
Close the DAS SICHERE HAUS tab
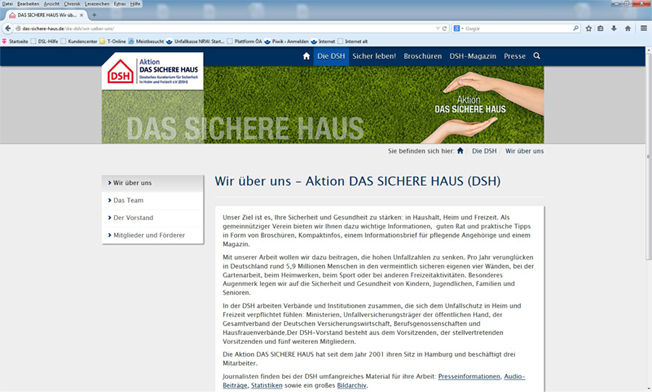click(82, 15)
